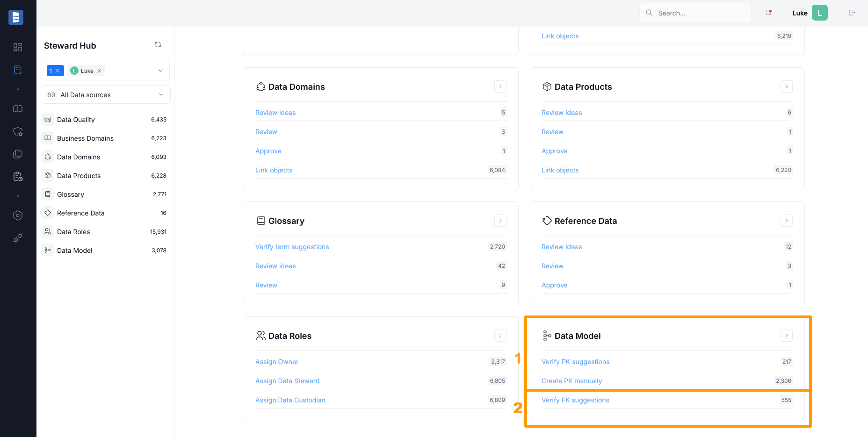Screen dimensions: 868x437
Task: Click the refresh icon beside Steward Hub
Action: click(x=158, y=45)
